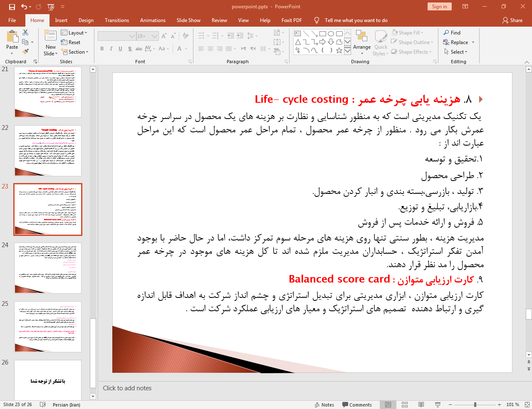Click the Tell me what you want to do box

pyautogui.click(x=356, y=20)
